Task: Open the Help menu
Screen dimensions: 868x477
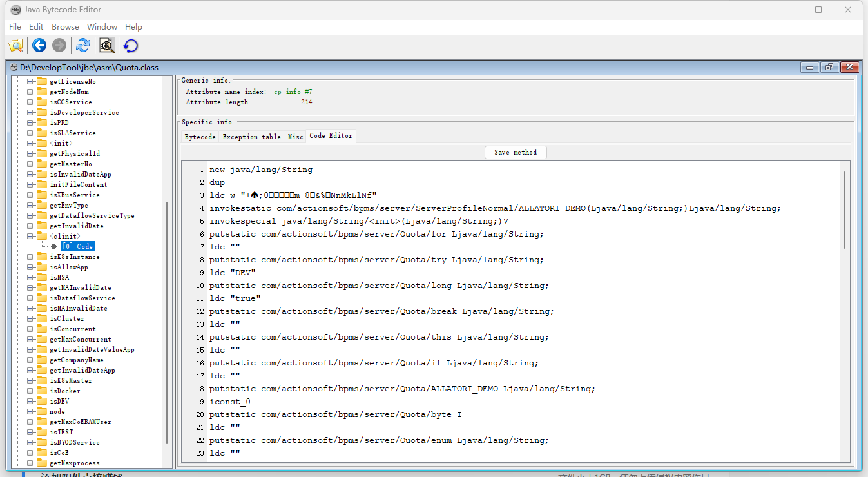Action: pyautogui.click(x=133, y=27)
